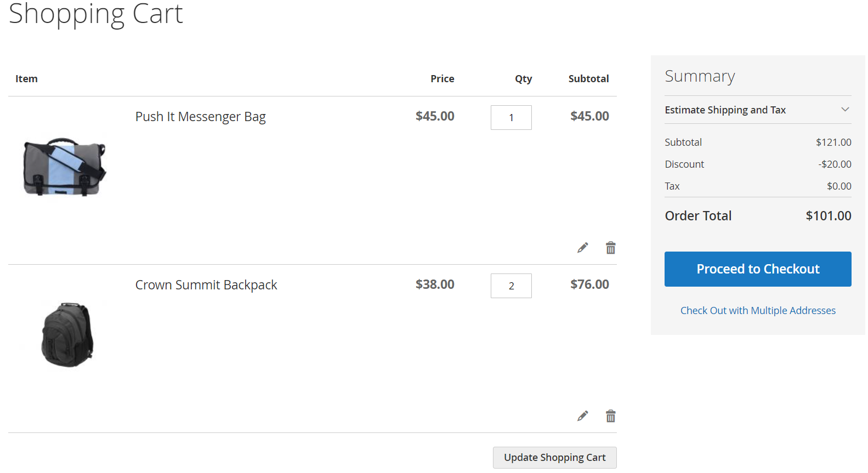Click the Order Total amount $101.00

coord(828,216)
